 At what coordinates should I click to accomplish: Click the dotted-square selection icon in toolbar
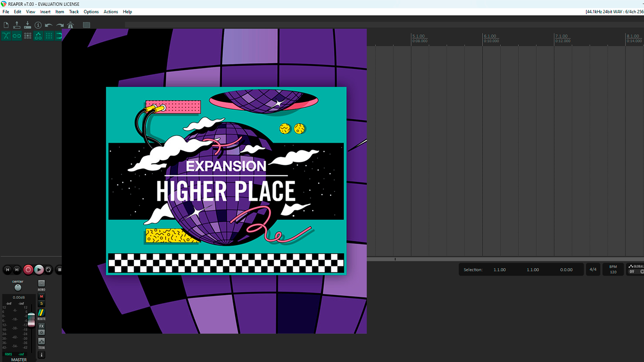pos(87,25)
